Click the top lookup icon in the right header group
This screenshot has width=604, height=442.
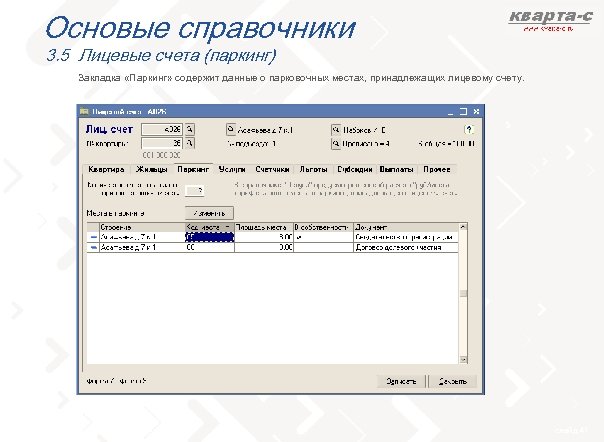[x=336, y=130]
